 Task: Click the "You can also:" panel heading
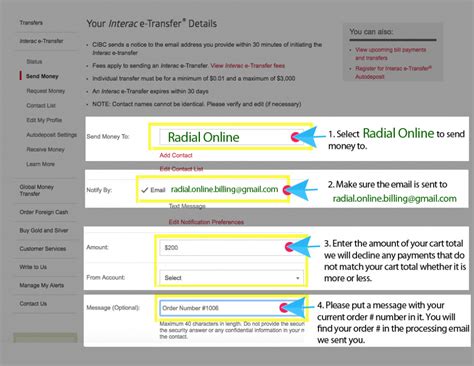click(371, 32)
